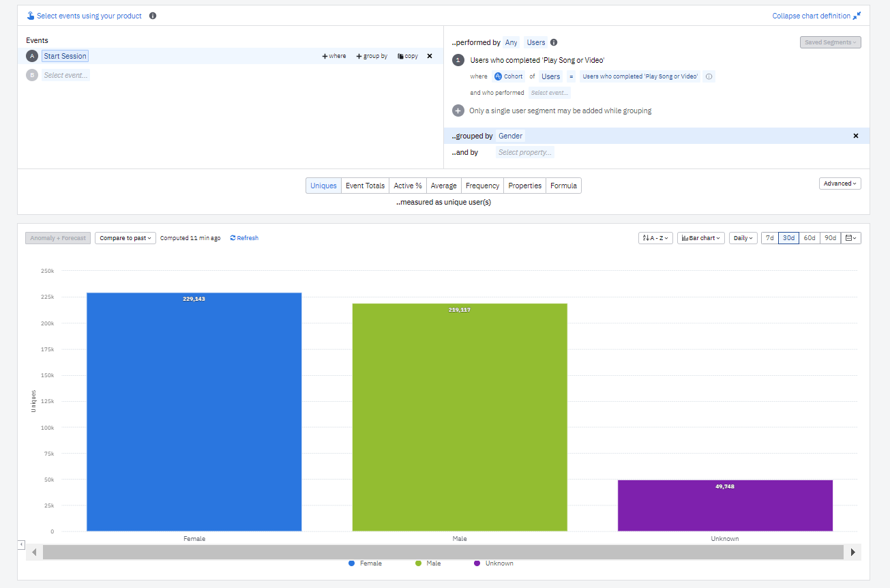Open the A-Z sort dropdown
The height and width of the screenshot is (588, 890).
tap(656, 238)
